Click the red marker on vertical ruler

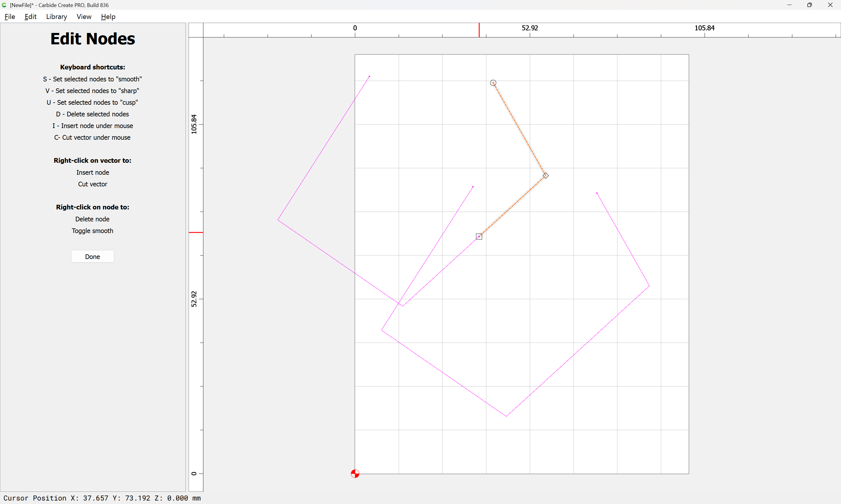coord(196,232)
